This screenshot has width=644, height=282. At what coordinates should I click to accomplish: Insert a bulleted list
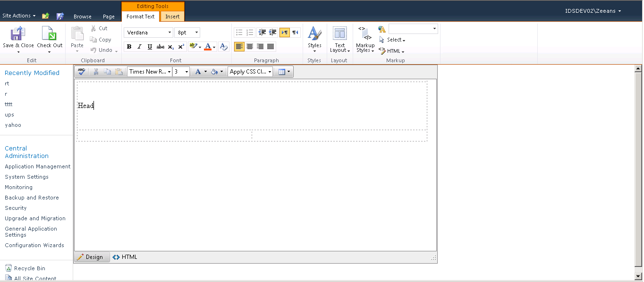pyautogui.click(x=239, y=33)
